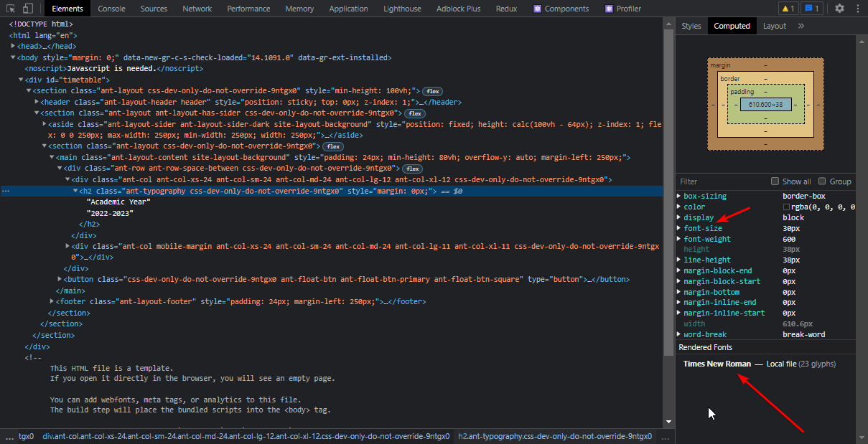Activate the inspect element picker icon
The height and width of the screenshot is (444, 868).
click(11, 9)
